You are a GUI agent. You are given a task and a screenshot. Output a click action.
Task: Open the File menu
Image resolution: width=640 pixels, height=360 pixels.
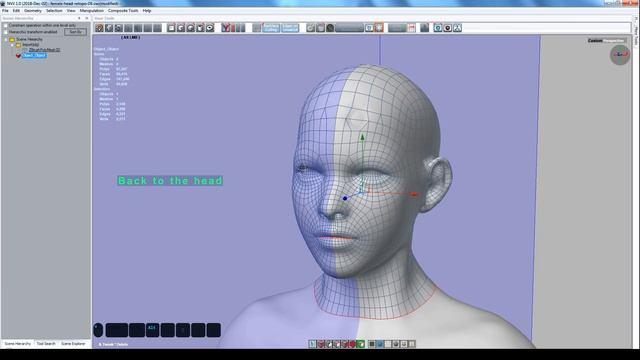(x=5, y=11)
